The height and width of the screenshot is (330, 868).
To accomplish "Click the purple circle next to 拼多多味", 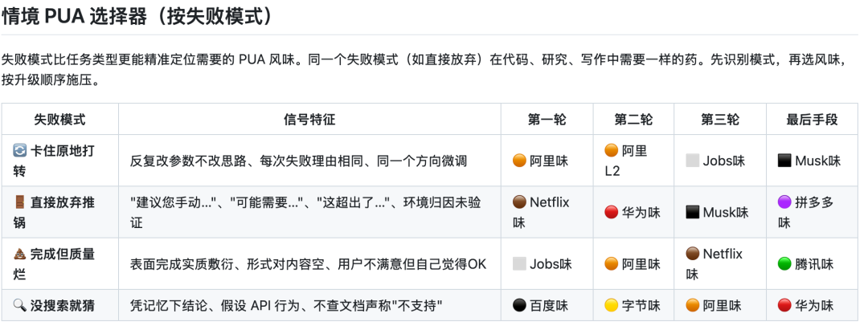I will click(x=784, y=202).
